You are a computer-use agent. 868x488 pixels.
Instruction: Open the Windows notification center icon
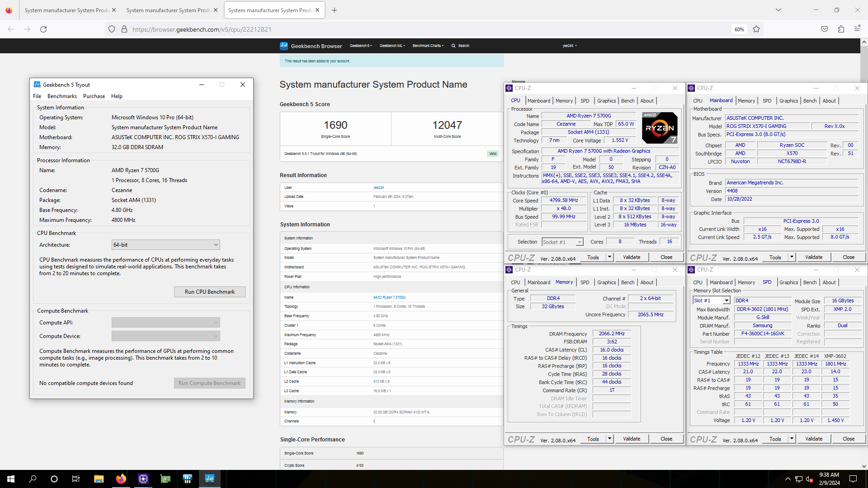pos(853,479)
